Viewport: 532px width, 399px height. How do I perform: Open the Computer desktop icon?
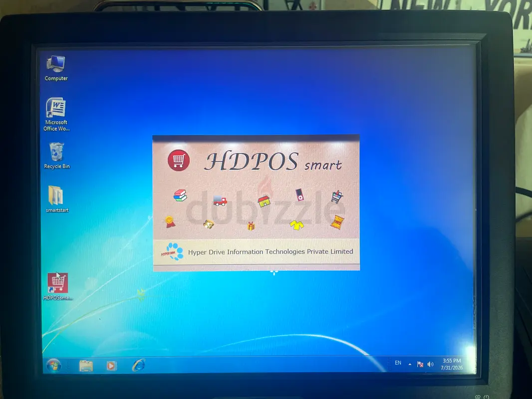pyautogui.click(x=56, y=68)
